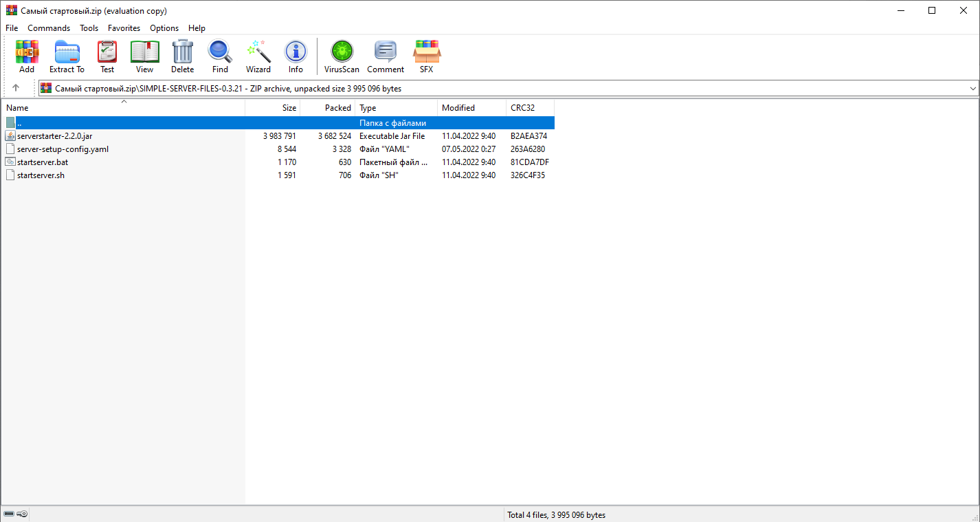Click the archive icon in address bar
Image resolution: width=980 pixels, height=522 pixels.
point(46,88)
